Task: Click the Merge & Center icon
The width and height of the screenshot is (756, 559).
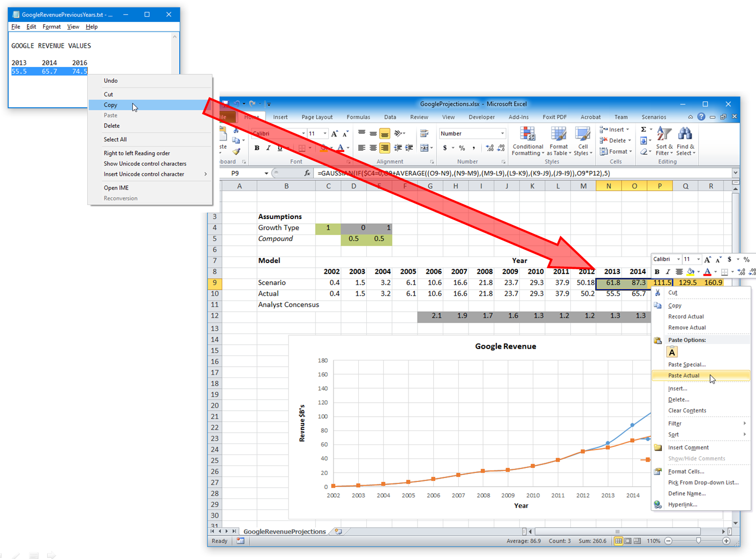Action: [424, 148]
